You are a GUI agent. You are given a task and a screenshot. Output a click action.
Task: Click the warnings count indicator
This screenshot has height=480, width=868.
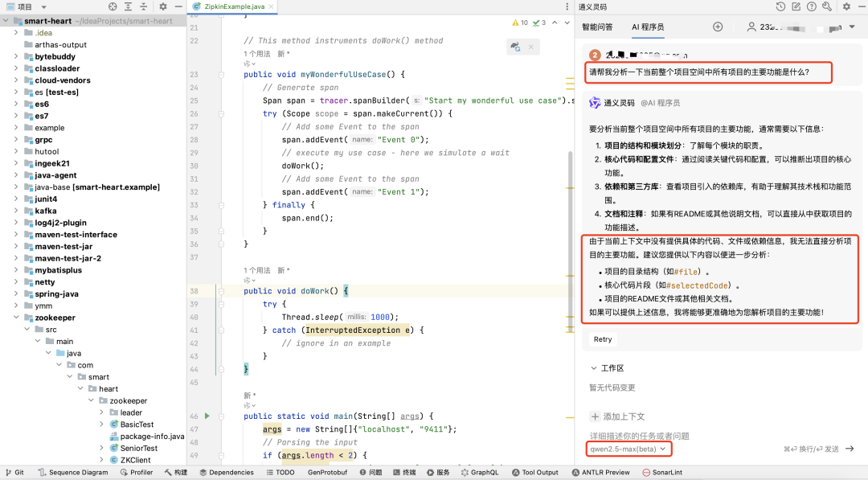click(520, 23)
